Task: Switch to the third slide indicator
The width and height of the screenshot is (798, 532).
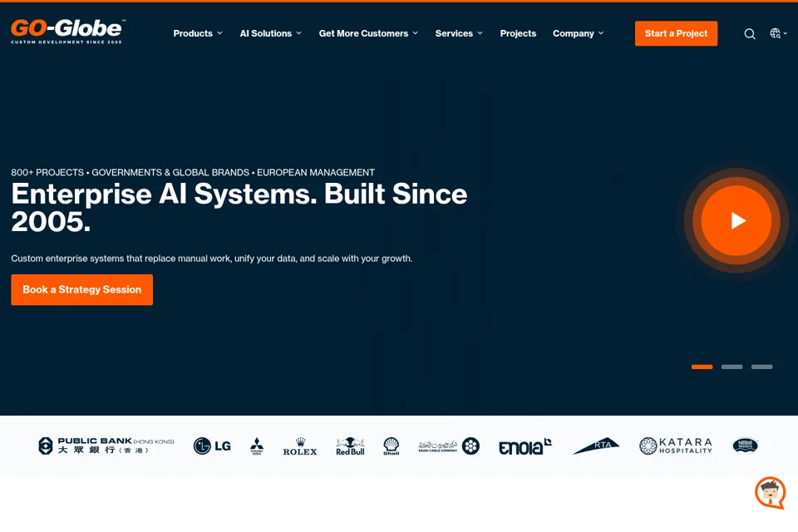Action: [x=762, y=367]
